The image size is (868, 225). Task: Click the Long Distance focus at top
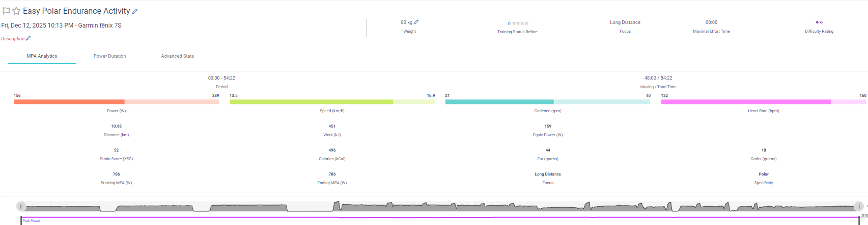point(625,22)
